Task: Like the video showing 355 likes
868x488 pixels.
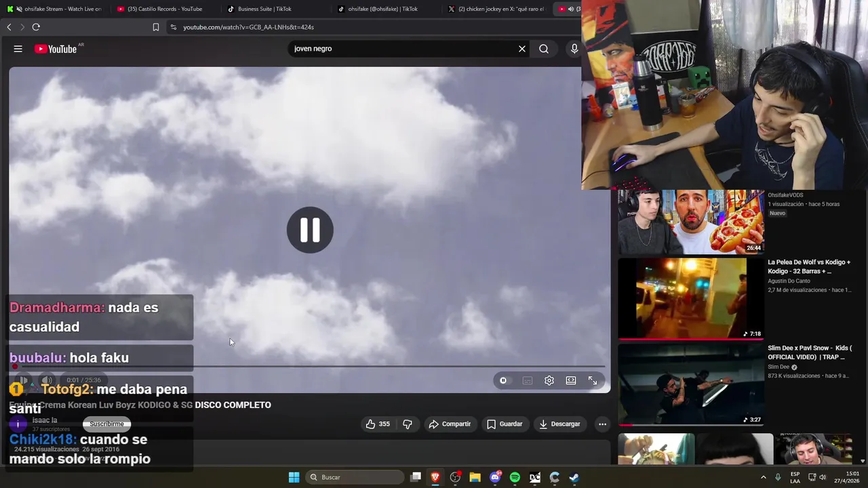Action: click(x=378, y=424)
